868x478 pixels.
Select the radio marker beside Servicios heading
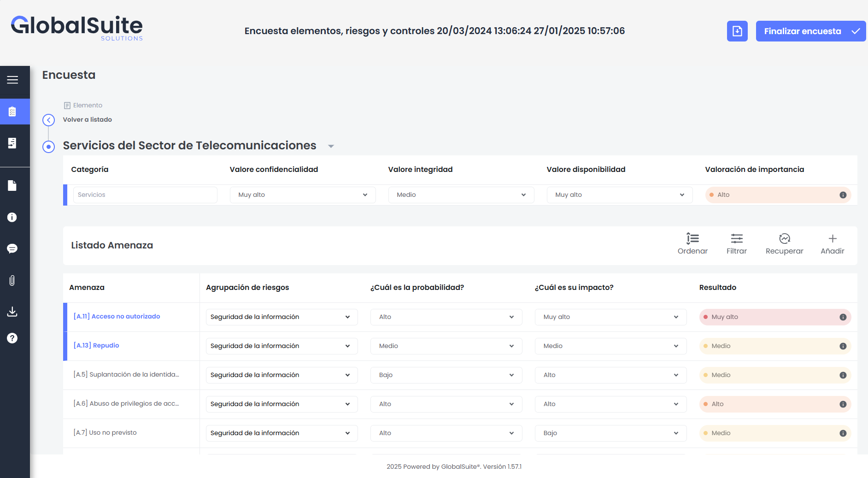48,147
